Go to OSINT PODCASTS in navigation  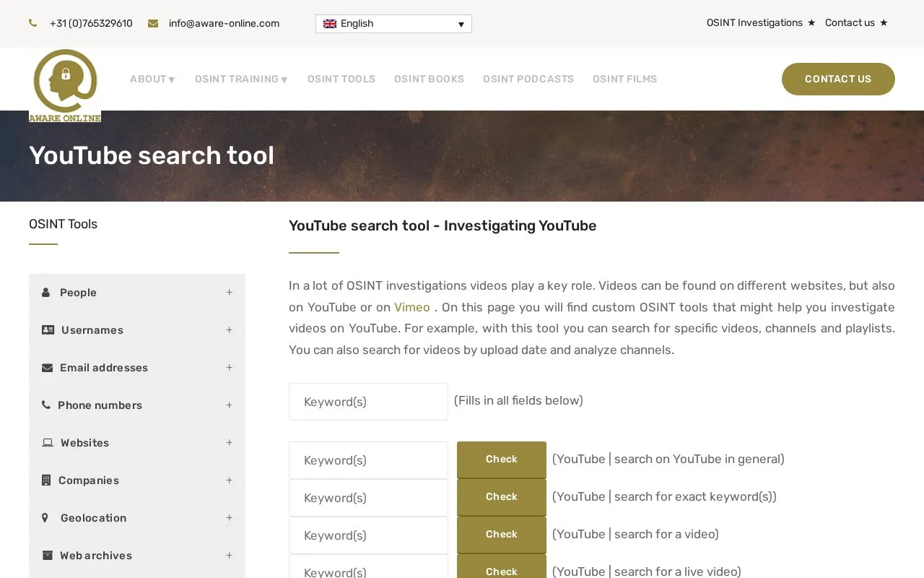coord(528,79)
